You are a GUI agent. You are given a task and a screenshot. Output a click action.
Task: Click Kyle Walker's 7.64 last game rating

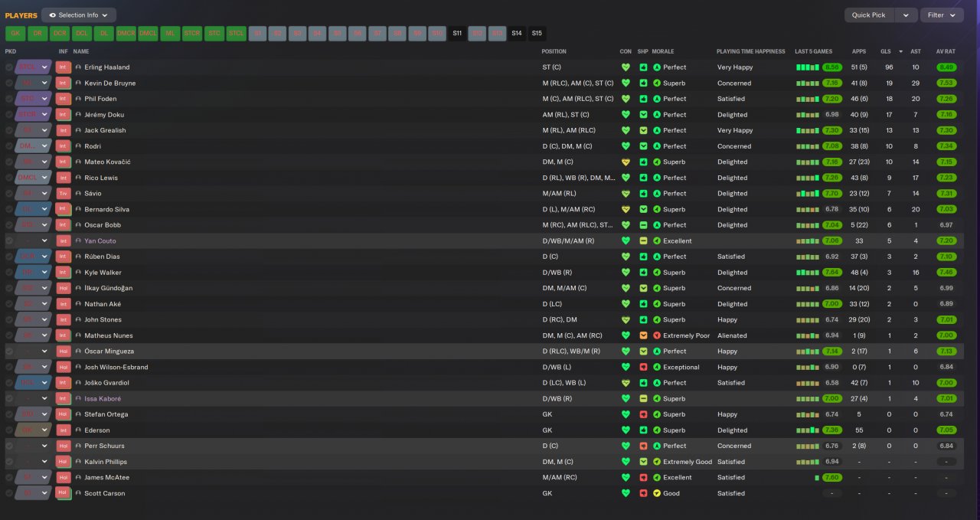tap(832, 273)
